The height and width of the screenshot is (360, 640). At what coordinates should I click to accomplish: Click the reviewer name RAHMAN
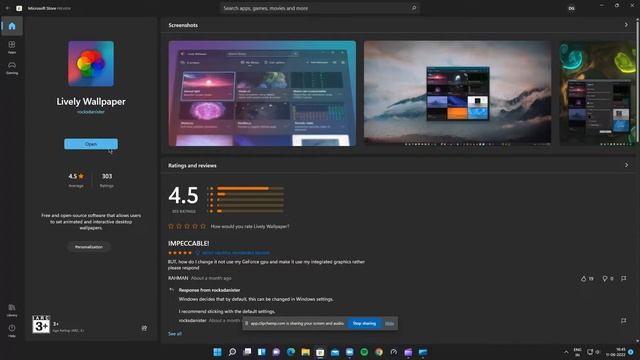178,278
